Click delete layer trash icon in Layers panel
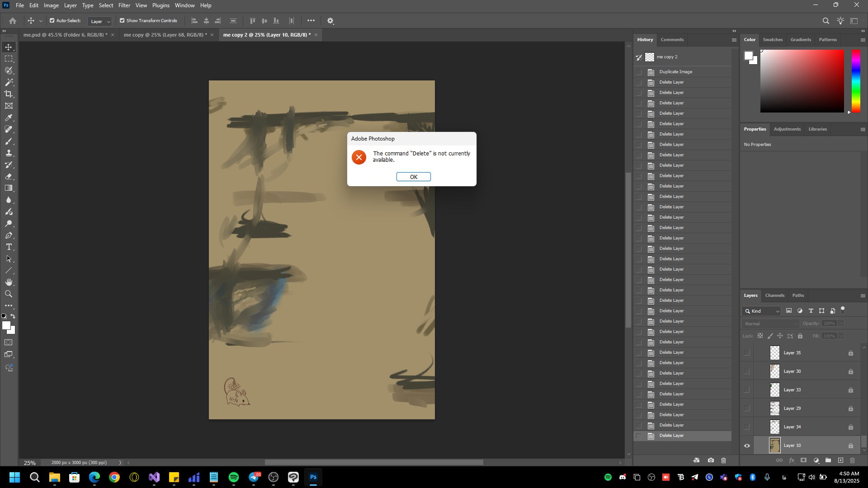The image size is (868, 488). coord(852,460)
